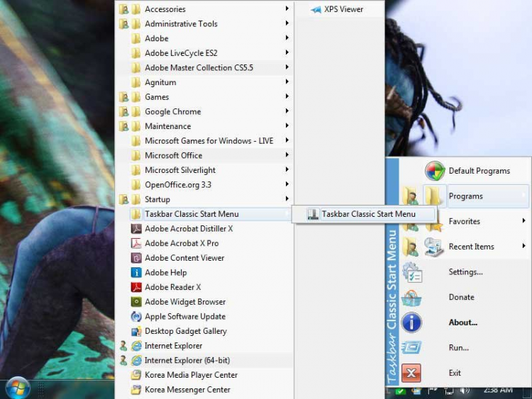
Task: Click the Apple Software Update icon
Action: point(136,316)
